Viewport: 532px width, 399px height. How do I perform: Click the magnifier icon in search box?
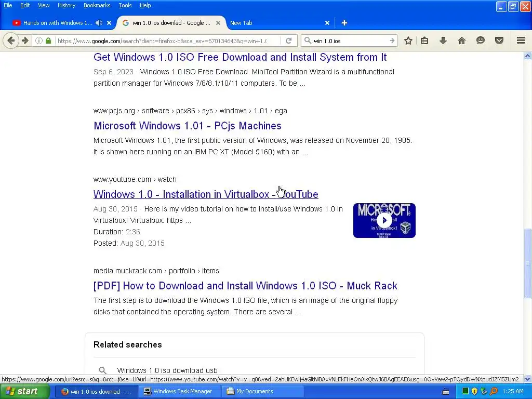pyautogui.click(x=308, y=41)
